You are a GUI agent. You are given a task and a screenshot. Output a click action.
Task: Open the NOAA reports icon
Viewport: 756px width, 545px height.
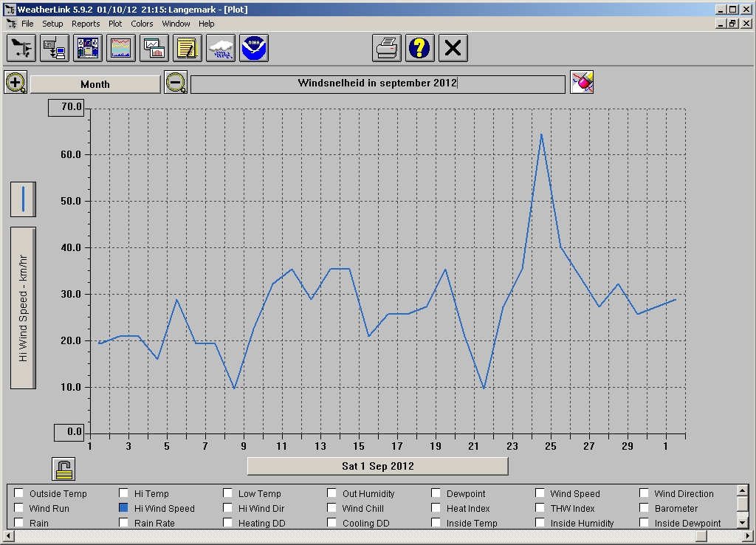(254, 48)
